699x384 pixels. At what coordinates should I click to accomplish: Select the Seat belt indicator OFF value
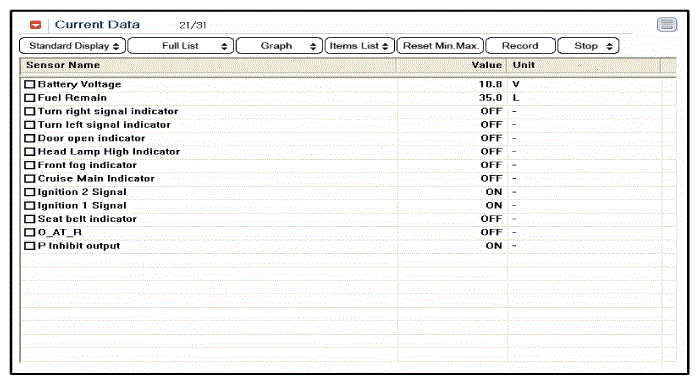click(491, 219)
